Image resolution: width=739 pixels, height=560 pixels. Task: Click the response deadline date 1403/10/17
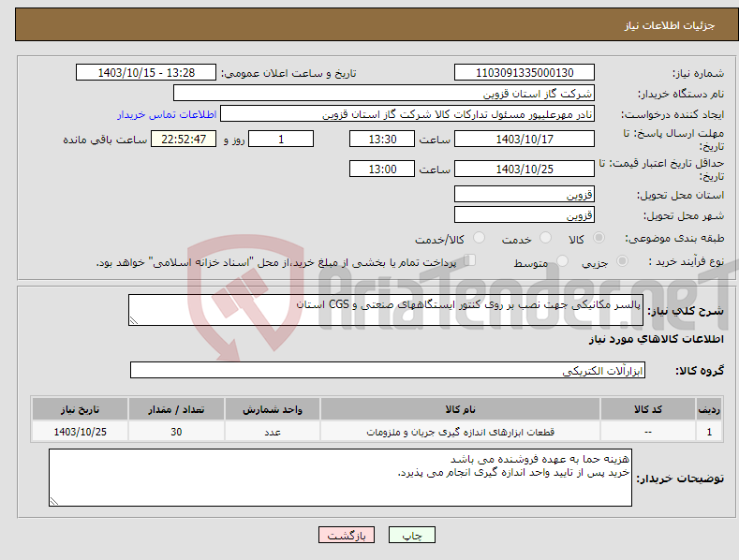tap(525, 139)
